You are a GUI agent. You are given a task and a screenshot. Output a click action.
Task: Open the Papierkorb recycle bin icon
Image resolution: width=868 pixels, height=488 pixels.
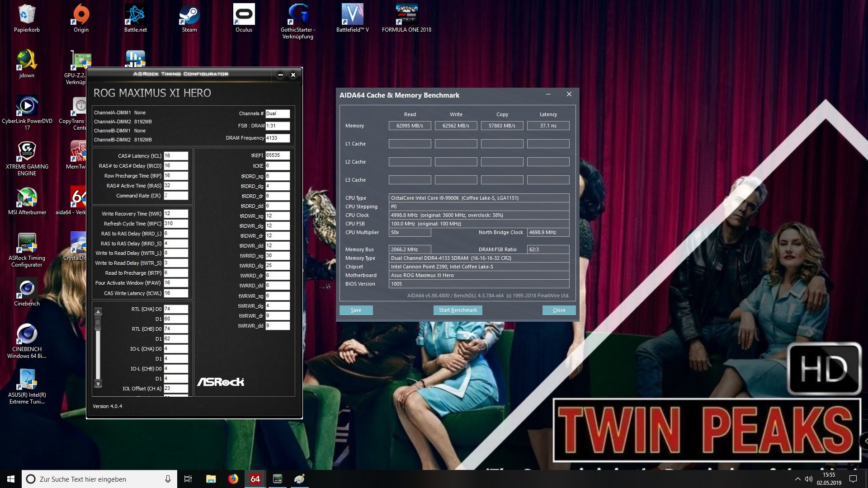coord(27,18)
